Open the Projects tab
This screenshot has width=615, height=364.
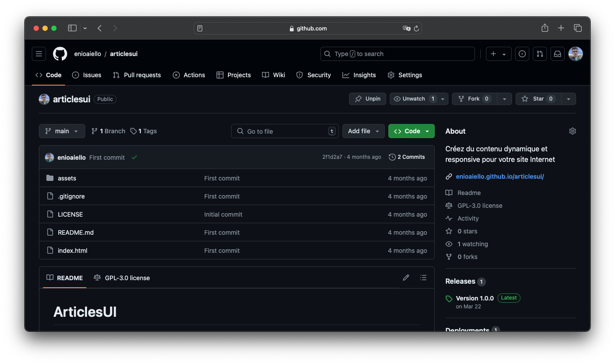234,75
